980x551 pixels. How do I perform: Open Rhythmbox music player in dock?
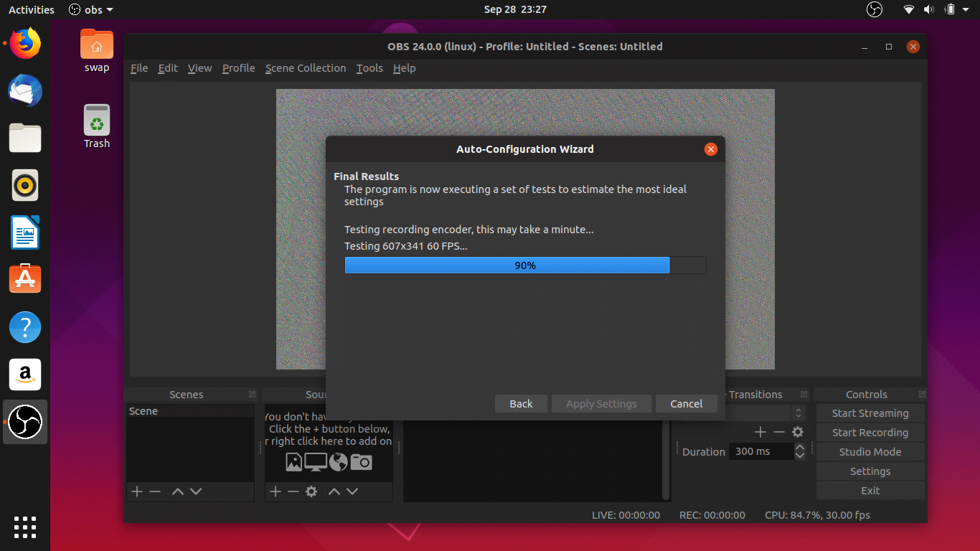pos(25,185)
